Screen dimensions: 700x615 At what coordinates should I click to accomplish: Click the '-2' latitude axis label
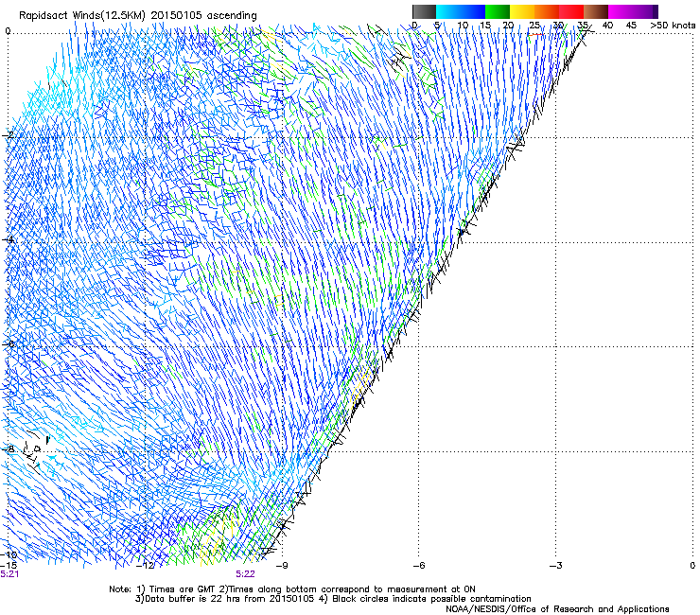click(x=9, y=135)
